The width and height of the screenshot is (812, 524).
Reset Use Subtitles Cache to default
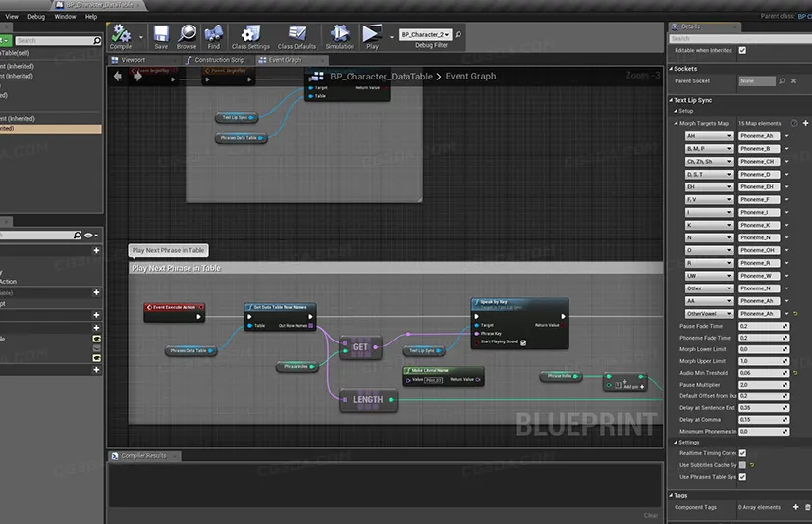[x=752, y=465]
